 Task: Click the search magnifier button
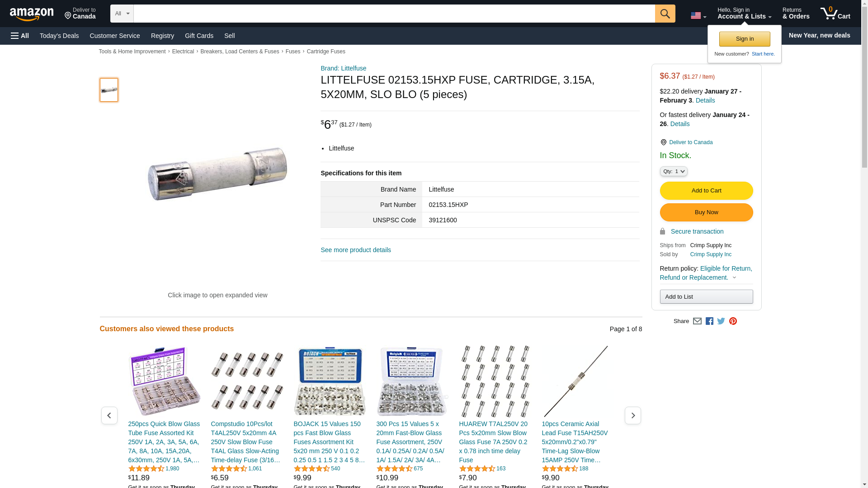click(665, 14)
